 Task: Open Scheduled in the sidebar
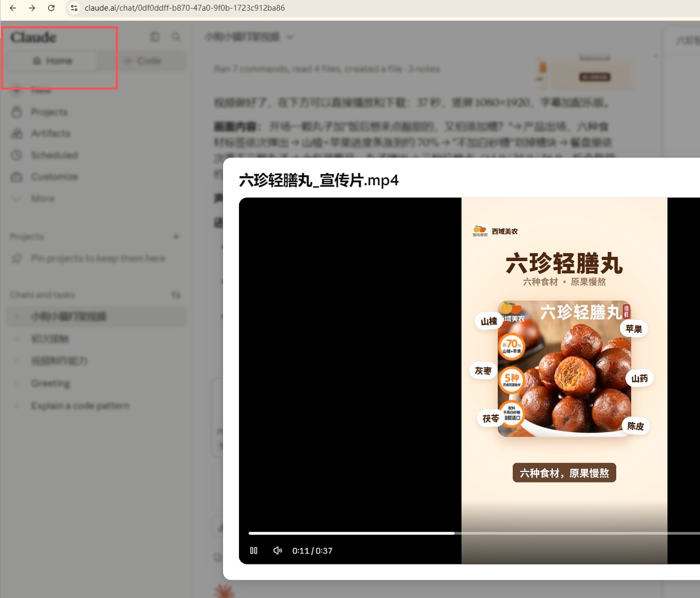(x=54, y=155)
